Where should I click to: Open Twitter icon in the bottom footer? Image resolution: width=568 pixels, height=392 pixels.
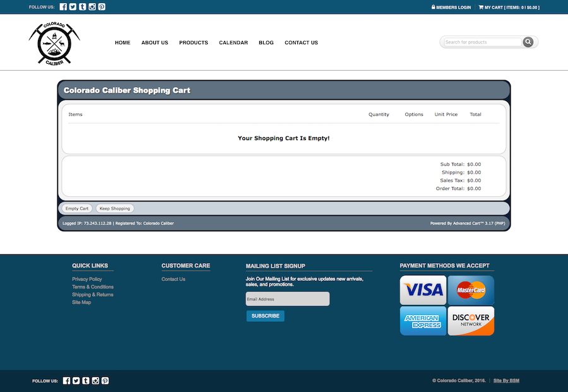76,381
